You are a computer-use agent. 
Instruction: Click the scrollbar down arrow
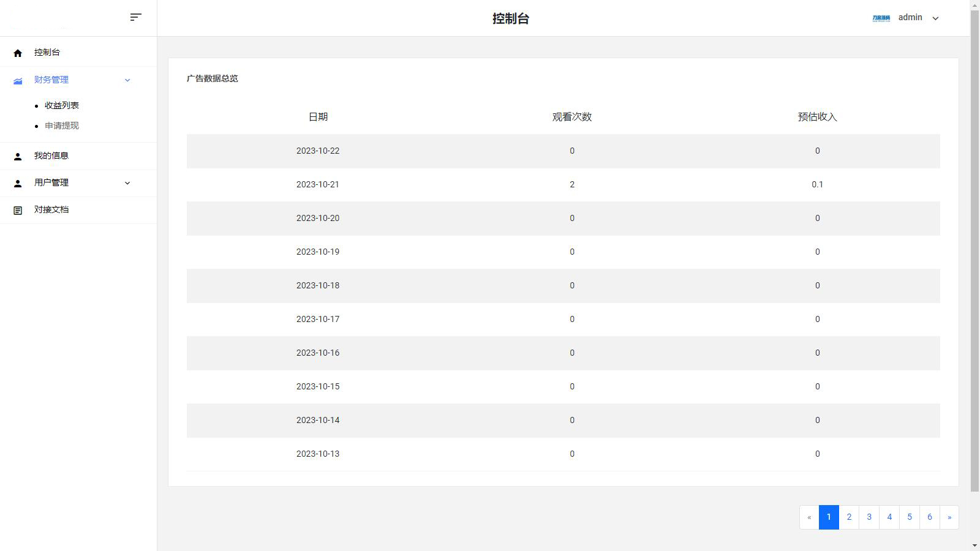pos(974,545)
